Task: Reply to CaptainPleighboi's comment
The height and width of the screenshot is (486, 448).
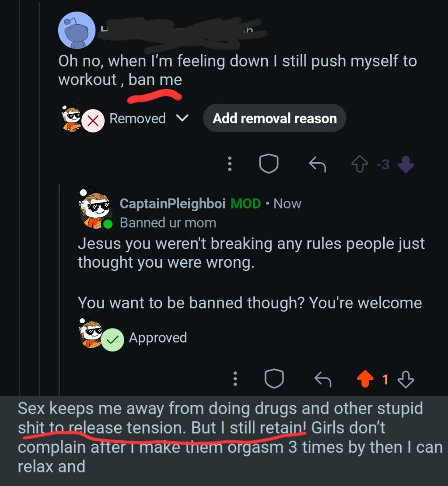Action: pos(323,379)
